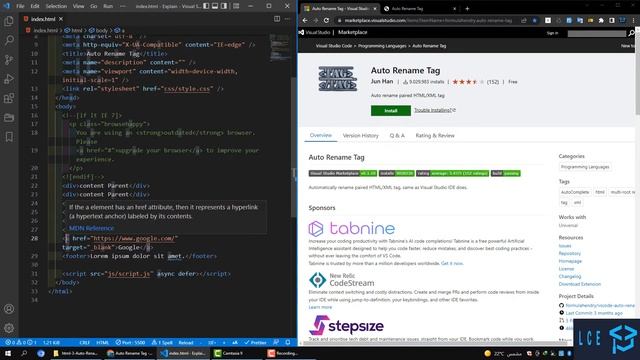
Task: Split the editor to the right
Action: 277,19
